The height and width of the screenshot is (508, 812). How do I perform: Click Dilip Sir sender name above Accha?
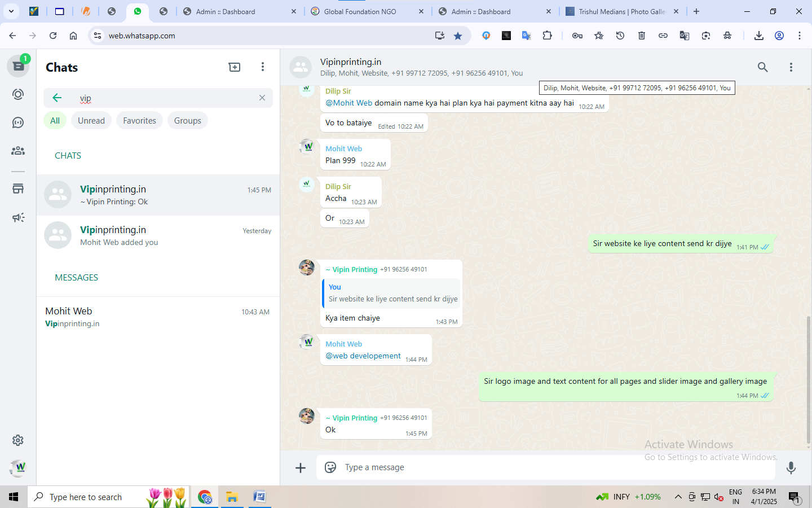[x=338, y=186]
